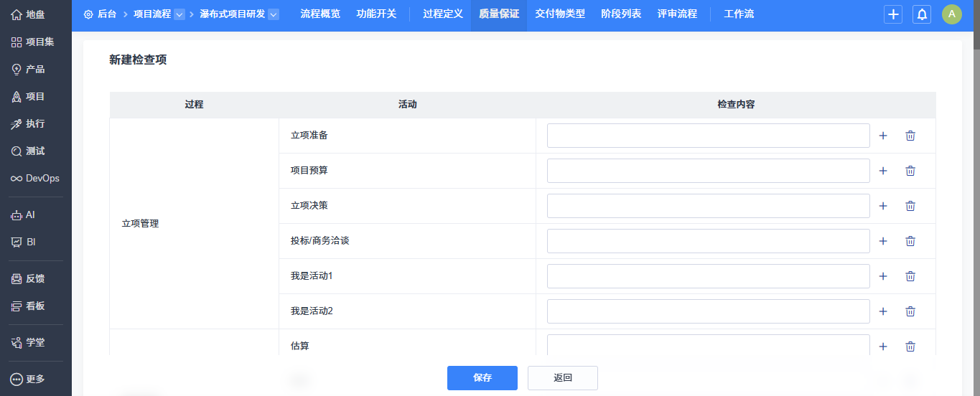Click the 返回 button

[x=563, y=377]
